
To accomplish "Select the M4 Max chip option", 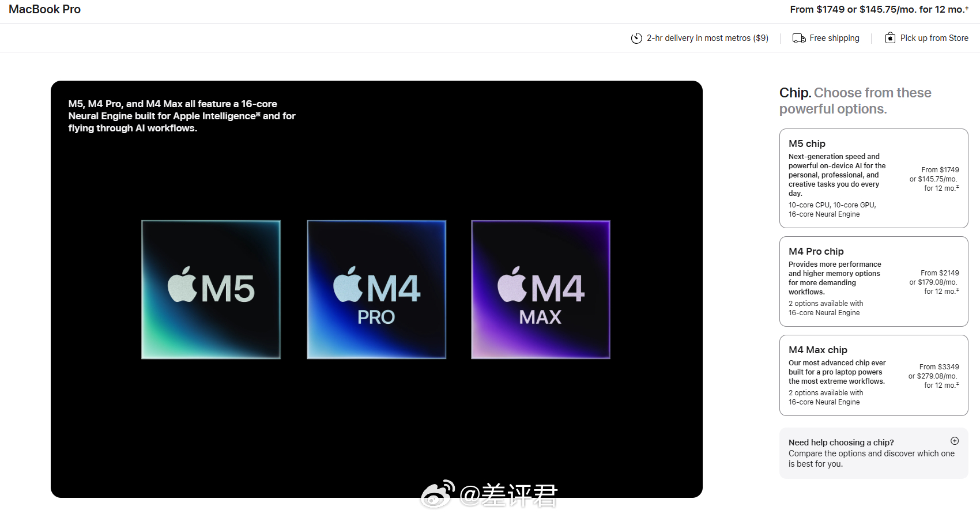I will pyautogui.click(x=873, y=375).
